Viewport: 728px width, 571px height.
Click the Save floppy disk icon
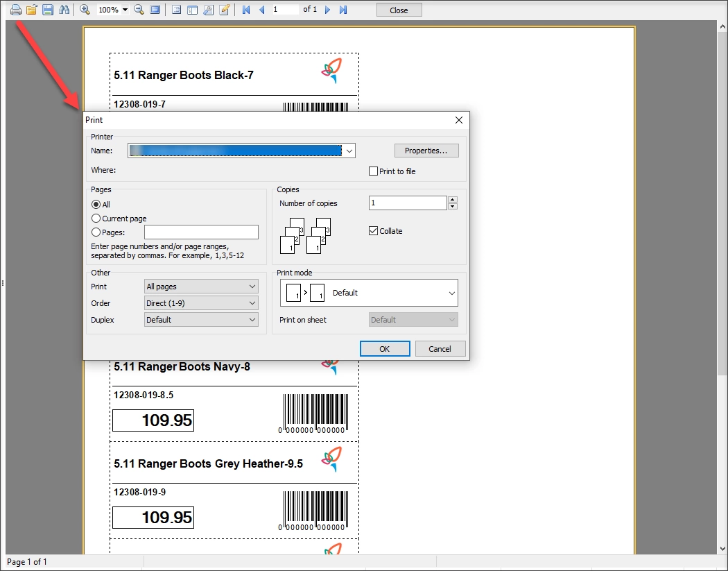point(47,9)
